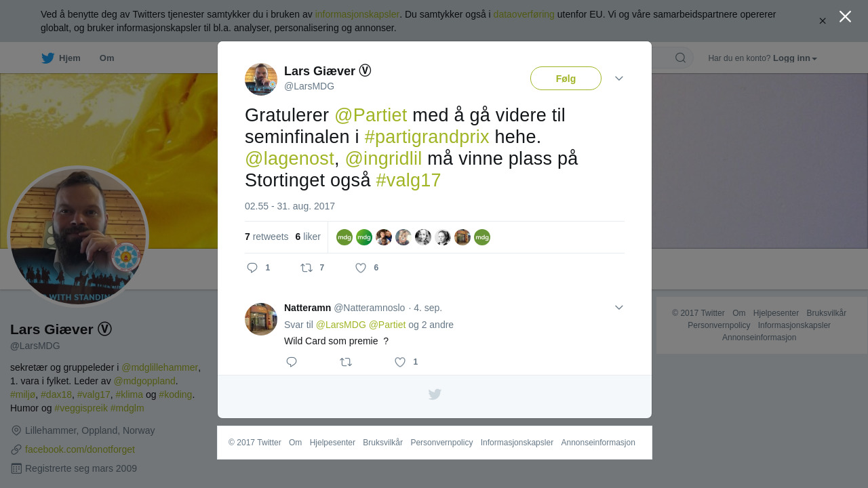This screenshot has width=868, height=488.
Task: Click the search magnifier icon in the top bar
Action: click(681, 58)
